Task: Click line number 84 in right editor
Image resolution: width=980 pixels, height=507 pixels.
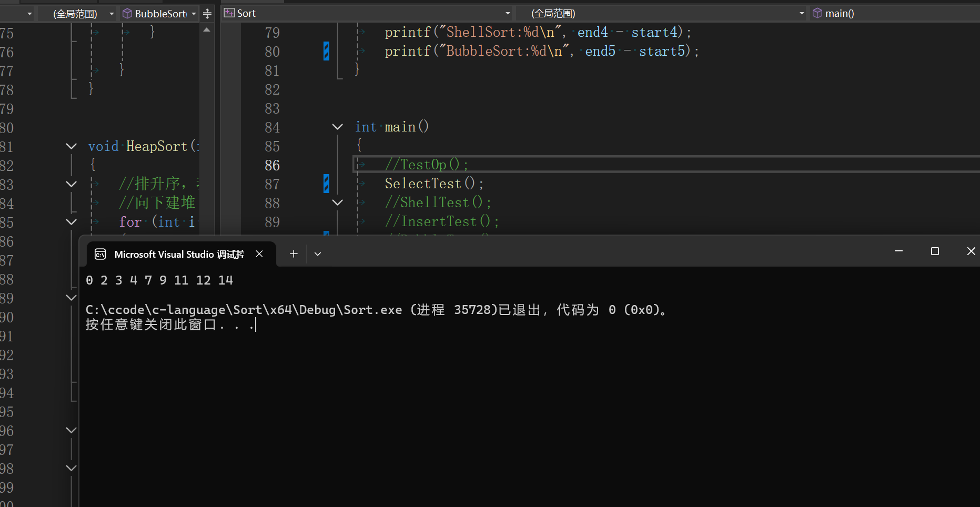Action: 272,127
